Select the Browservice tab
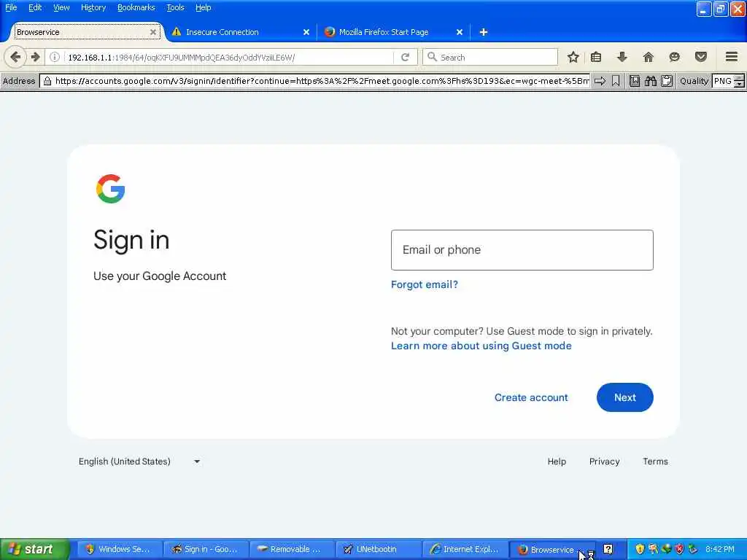 86,32
